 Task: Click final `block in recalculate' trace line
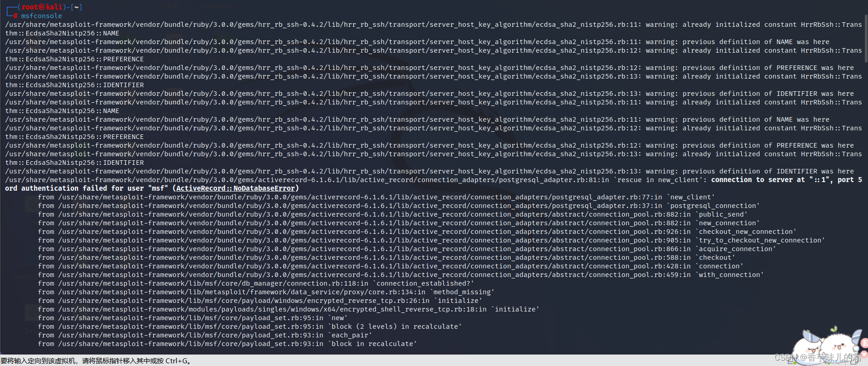(227, 344)
